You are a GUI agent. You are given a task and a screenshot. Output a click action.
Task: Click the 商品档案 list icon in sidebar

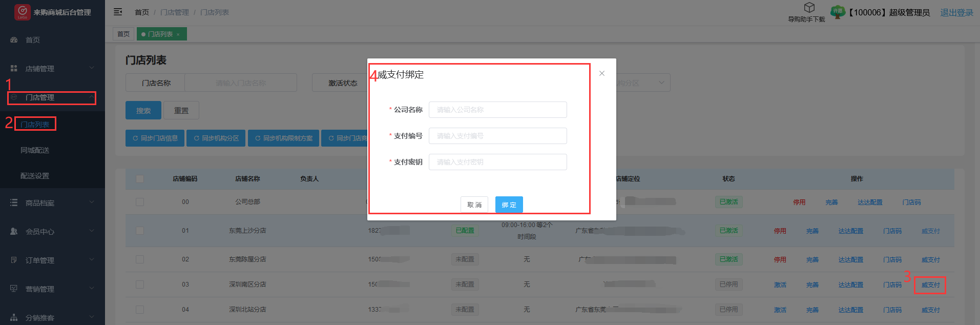click(x=14, y=202)
